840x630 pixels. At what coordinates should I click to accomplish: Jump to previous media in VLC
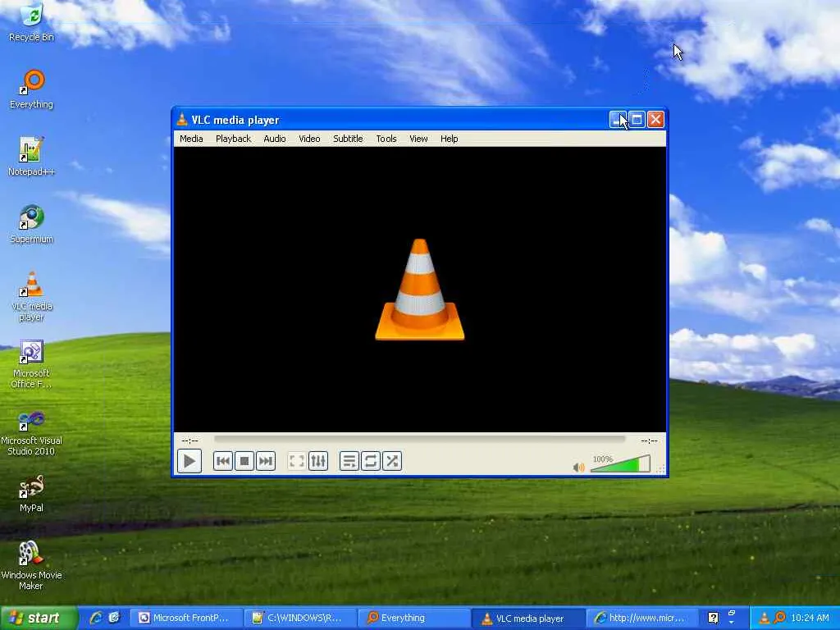click(223, 461)
